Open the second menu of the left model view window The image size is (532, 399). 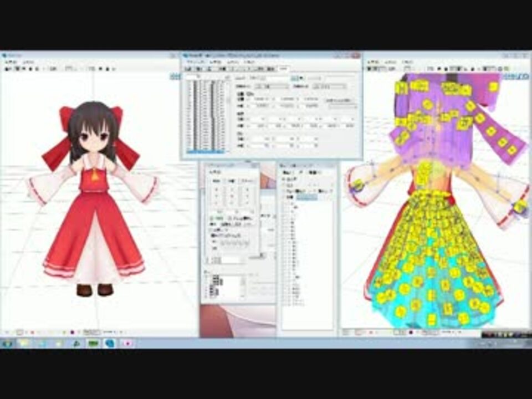(x=28, y=62)
